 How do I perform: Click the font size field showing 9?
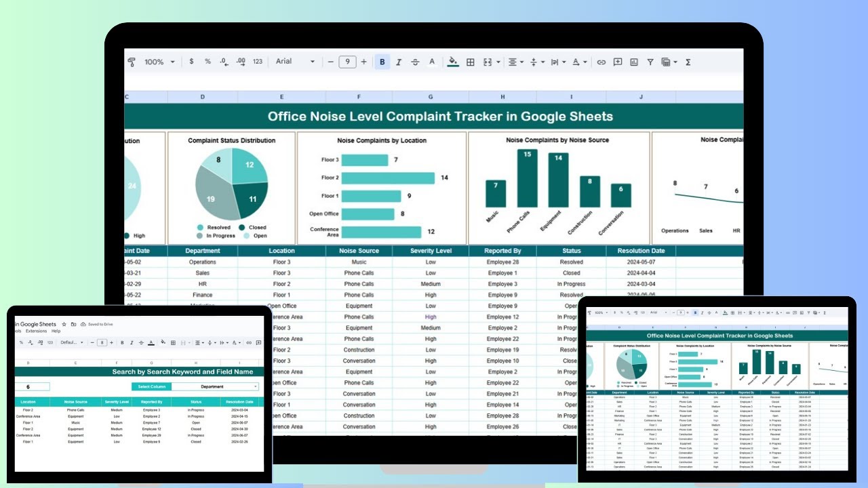347,62
